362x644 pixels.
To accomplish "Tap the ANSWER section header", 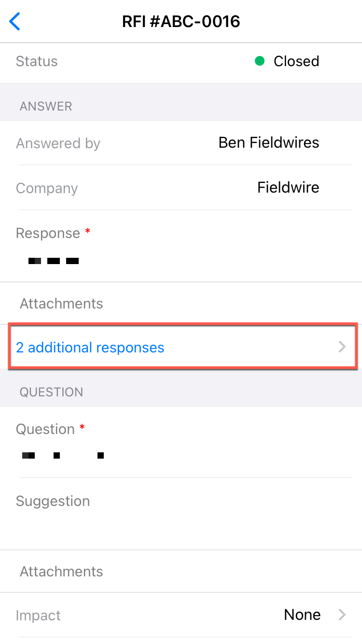I will click(46, 107).
